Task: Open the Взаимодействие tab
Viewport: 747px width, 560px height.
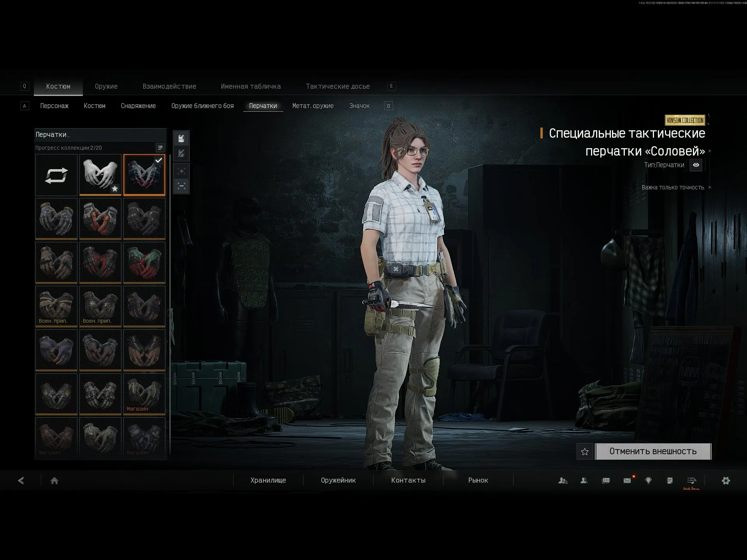Action: tap(169, 86)
